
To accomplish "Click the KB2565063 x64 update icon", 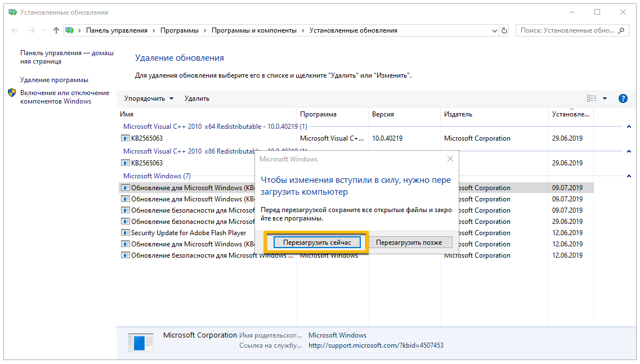I will coord(126,138).
